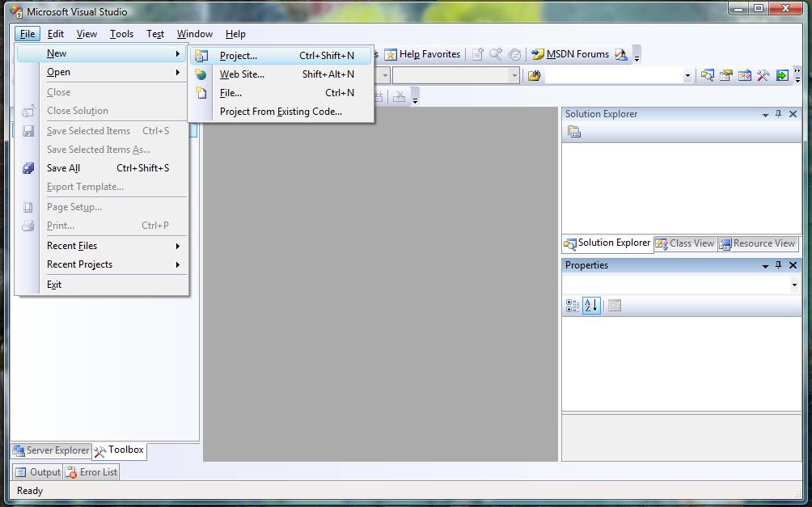The width and height of the screenshot is (812, 507).
Task: Select Web Site... in the New submenu
Action: click(281, 74)
